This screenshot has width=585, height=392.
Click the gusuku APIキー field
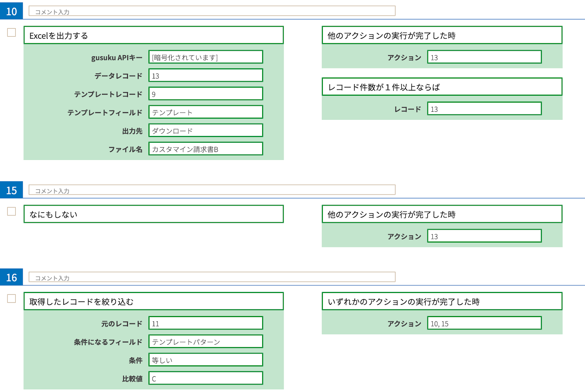(x=206, y=57)
